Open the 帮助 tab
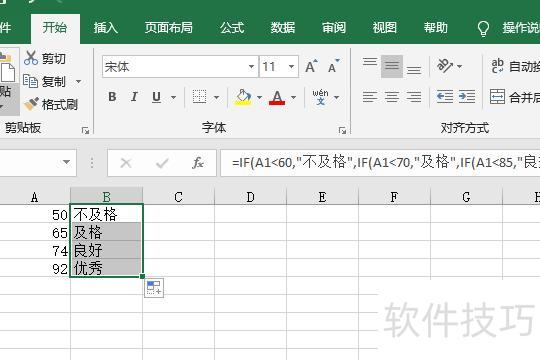The image size is (540, 360). coord(436,28)
